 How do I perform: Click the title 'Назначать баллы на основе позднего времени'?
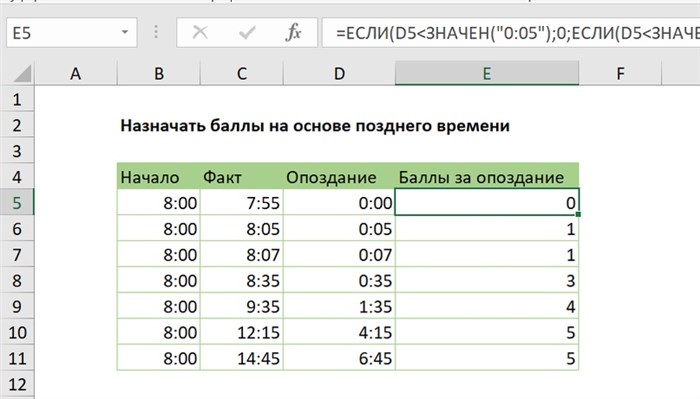coord(315,126)
